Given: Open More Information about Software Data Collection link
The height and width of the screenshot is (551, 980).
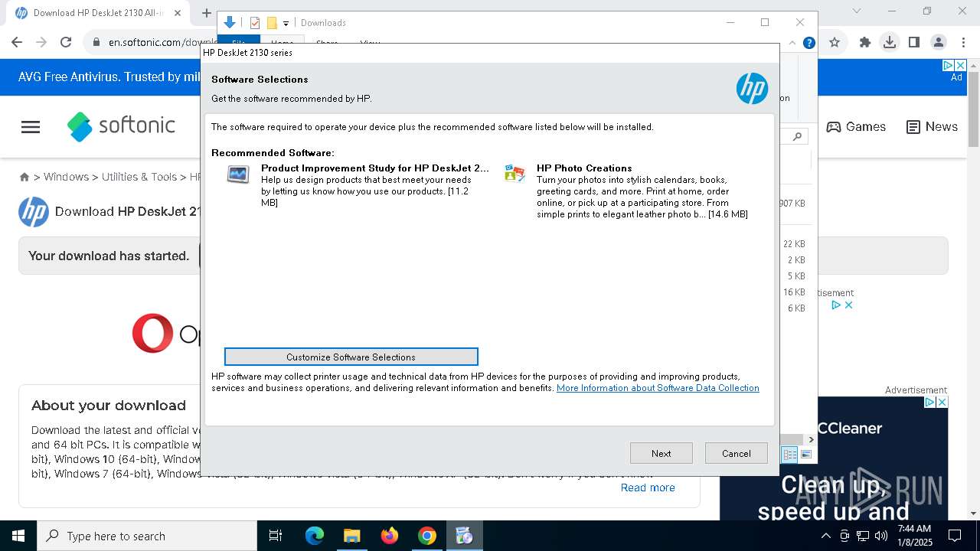Looking at the screenshot, I should click(x=658, y=388).
